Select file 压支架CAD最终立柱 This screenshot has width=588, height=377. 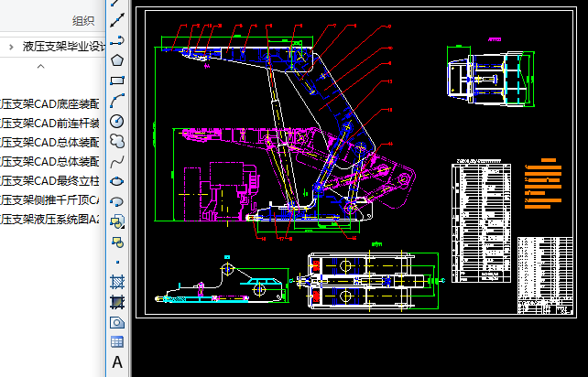point(49,180)
